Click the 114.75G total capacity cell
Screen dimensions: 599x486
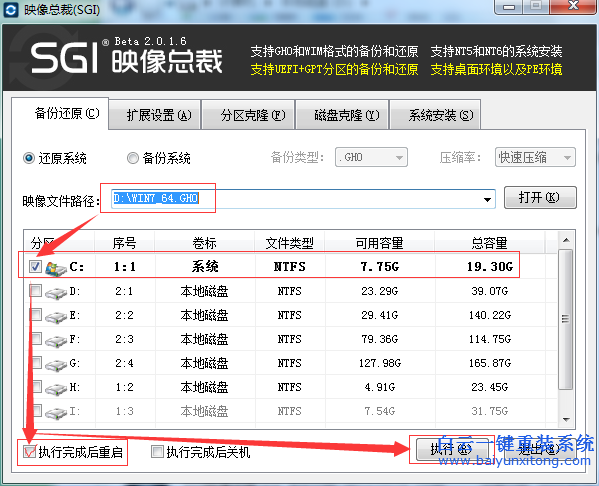click(x=490, y=339)
